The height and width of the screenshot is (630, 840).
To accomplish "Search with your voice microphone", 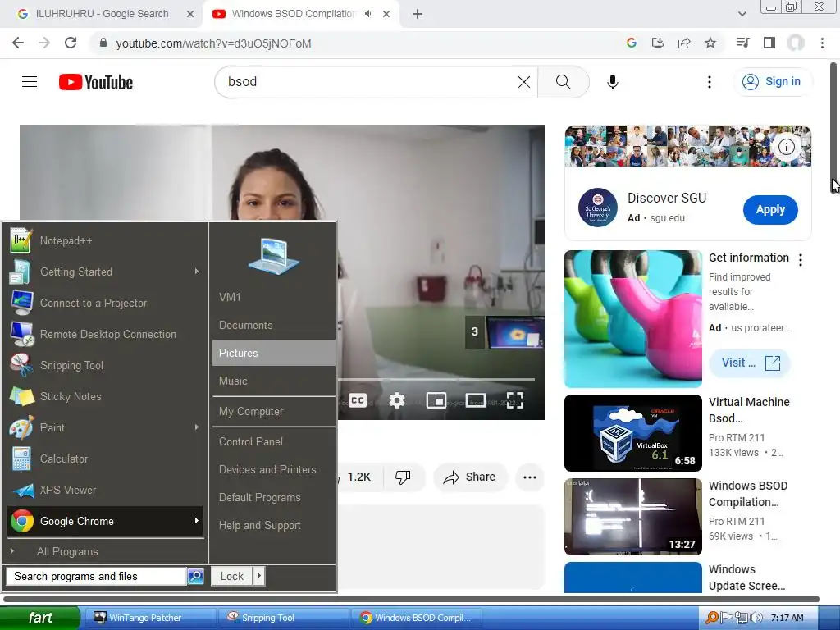I will (612, 82).
